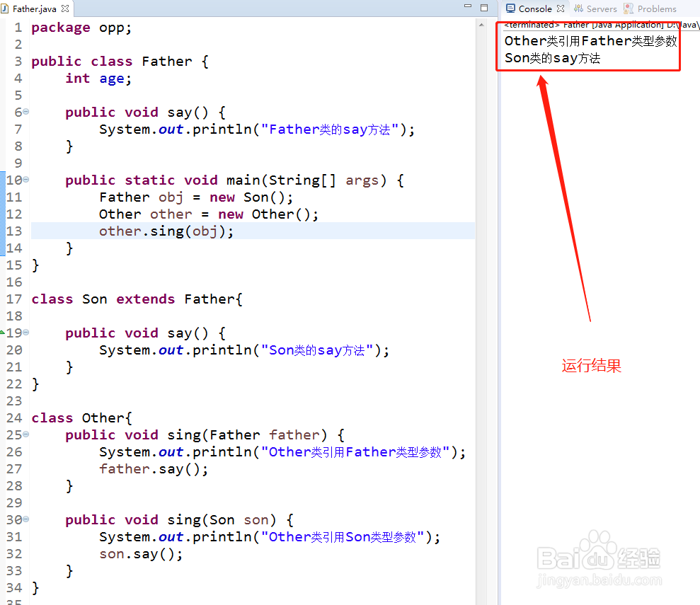Viewport: 700px width, 605px height.
Task: Click the editor scrollbar up arrow
Action: click(x=481, y=25)
